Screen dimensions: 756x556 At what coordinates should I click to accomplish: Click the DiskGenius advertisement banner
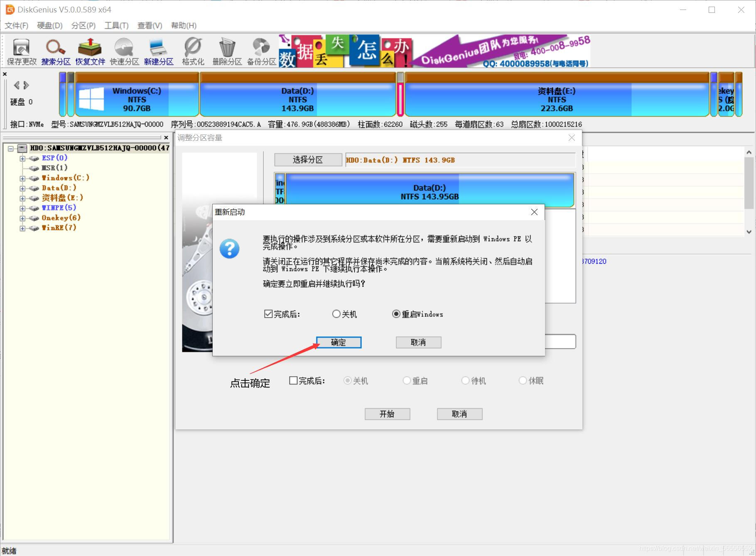click(x=434, y=51)
